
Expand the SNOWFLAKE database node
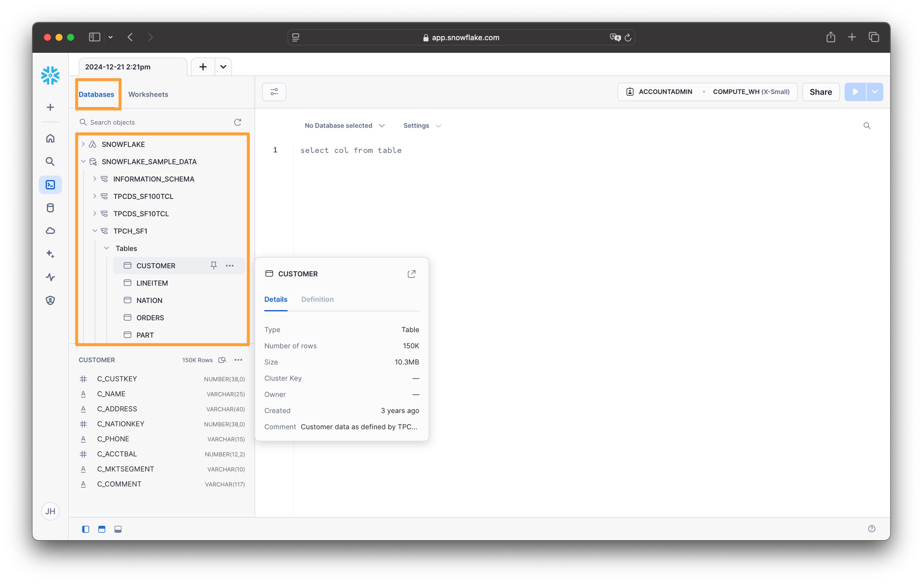click(x=83, y=144)
